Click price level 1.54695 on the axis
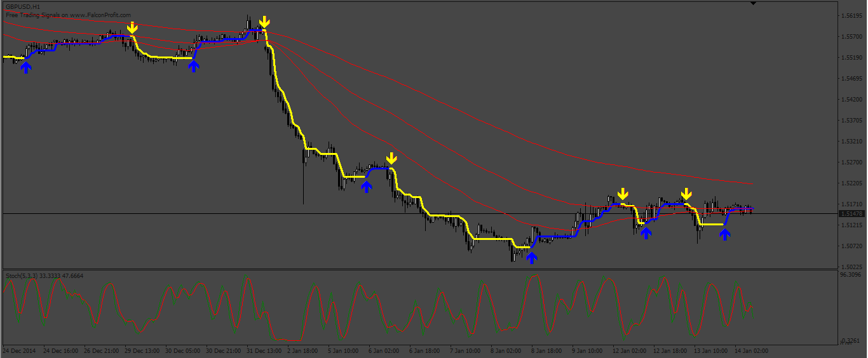This screenshot has width=868, height=358. tap(850, 79)
